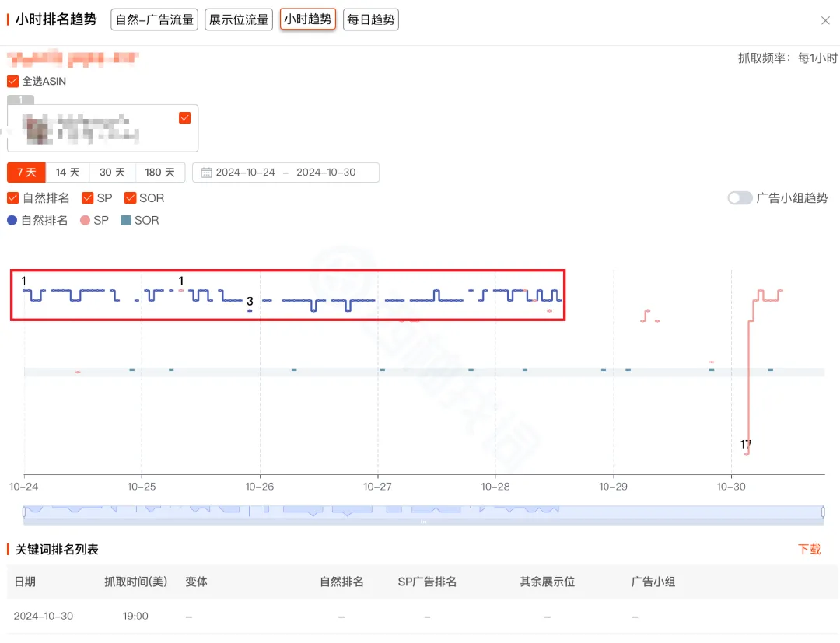Image resolution: width=840 pixels, height=643 pixels.
Task: Uncheck the ASIN product card checkbox
Action: [x=185, y=117]
